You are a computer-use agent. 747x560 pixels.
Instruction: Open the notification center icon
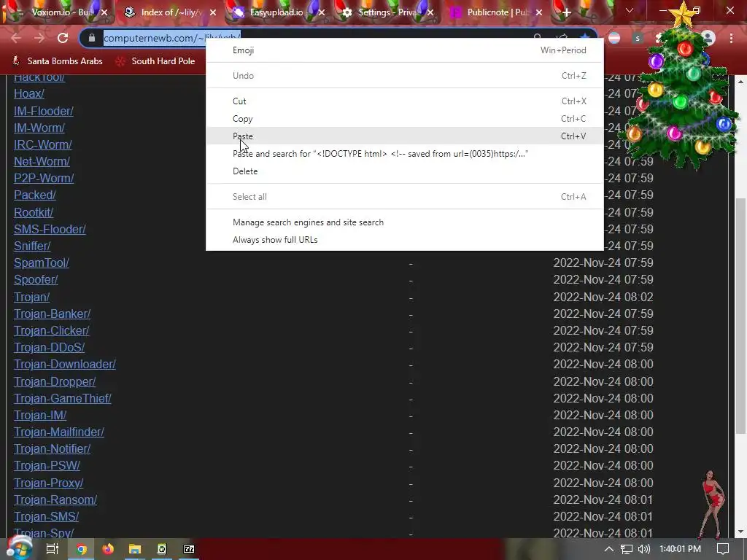point(723,549)
